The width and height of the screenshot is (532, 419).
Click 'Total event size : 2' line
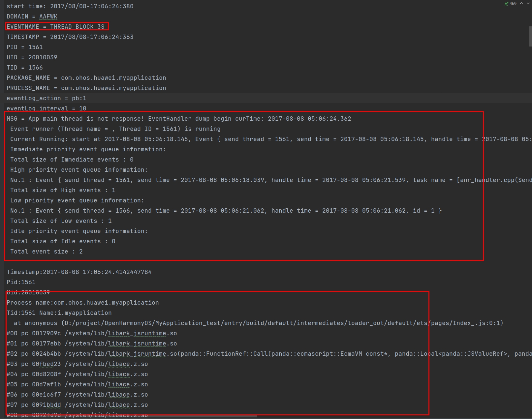[46, 252]
